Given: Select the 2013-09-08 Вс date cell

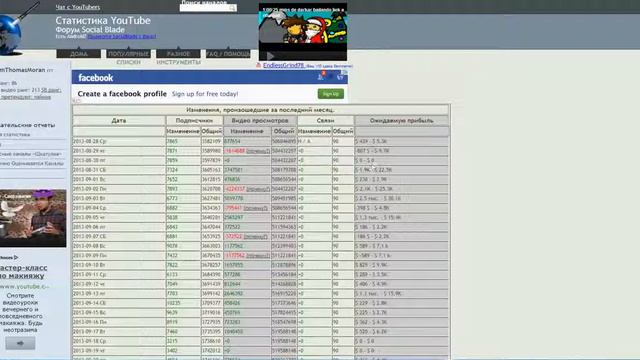Looking at the screenshot, I should [119, 246].
